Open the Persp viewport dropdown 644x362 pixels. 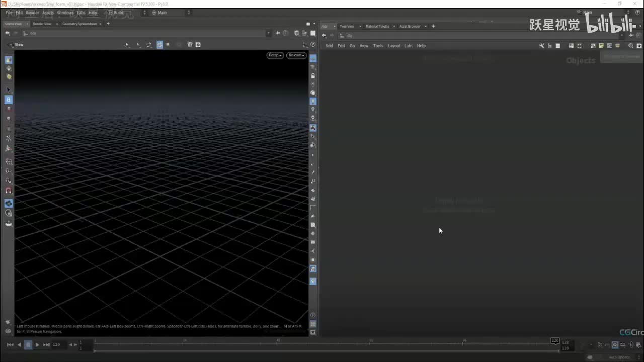pyautogui.click(x=275, y=55)
